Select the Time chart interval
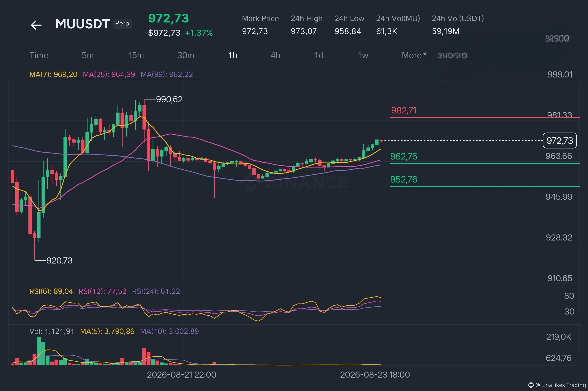588x391 pixels. (x=39, y=55)
